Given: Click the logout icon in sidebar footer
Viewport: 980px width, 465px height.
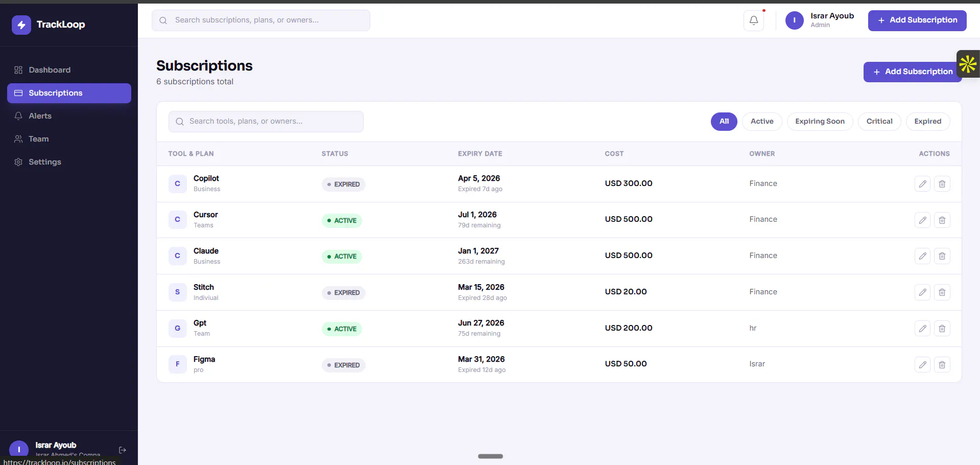Looking at the screenshot, I should (x=123, y=450).
